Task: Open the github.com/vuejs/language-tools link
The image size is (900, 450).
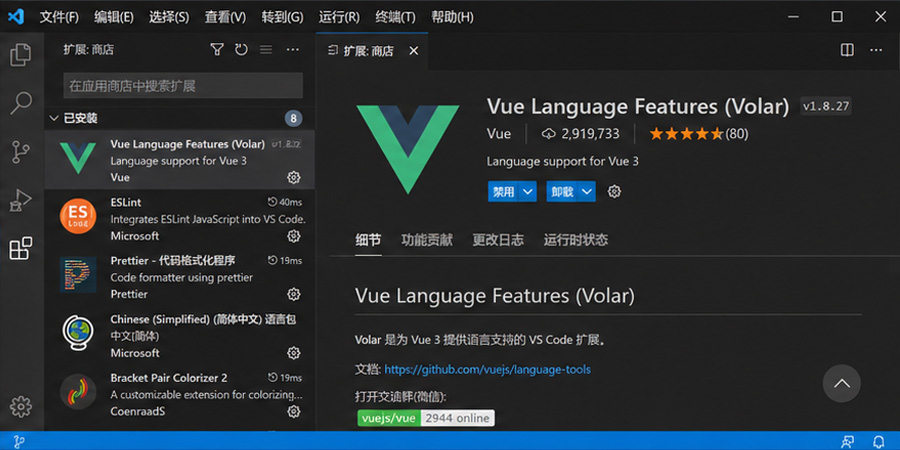Action: tap(487, 369)
